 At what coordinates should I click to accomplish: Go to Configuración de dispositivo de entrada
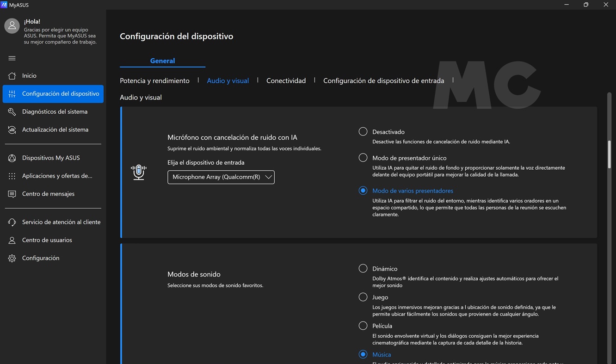point(383,81)
